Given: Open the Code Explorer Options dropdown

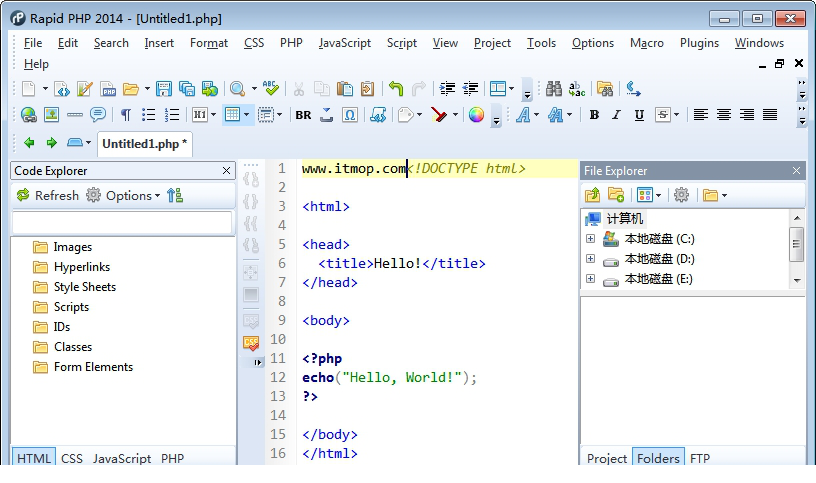Looking at the screenshot, I should (124, 195).
